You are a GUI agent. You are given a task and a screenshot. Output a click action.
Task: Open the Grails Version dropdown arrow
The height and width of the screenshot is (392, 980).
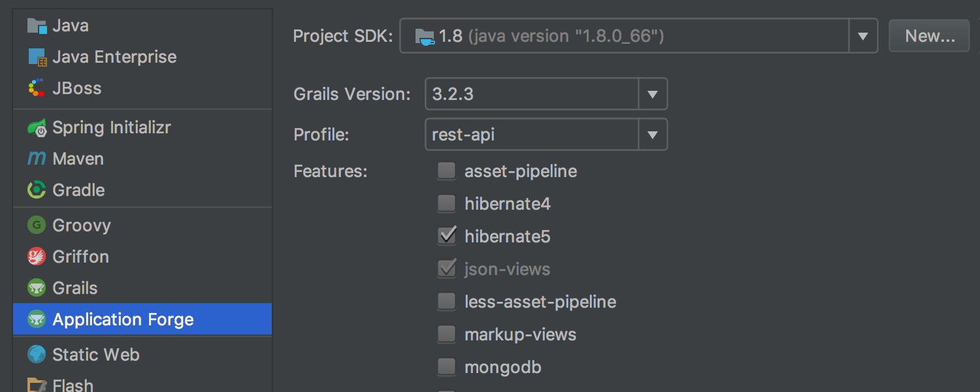pos(653,94)
